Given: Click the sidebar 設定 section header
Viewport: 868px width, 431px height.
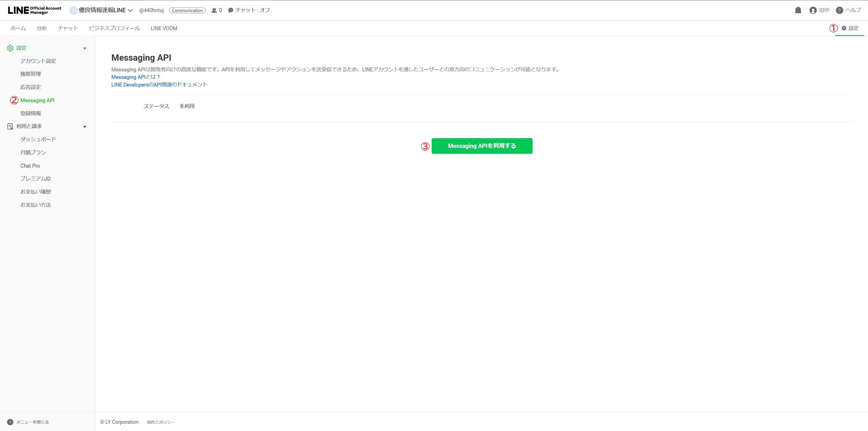Looking at the screenshot, I should [22, 48].
